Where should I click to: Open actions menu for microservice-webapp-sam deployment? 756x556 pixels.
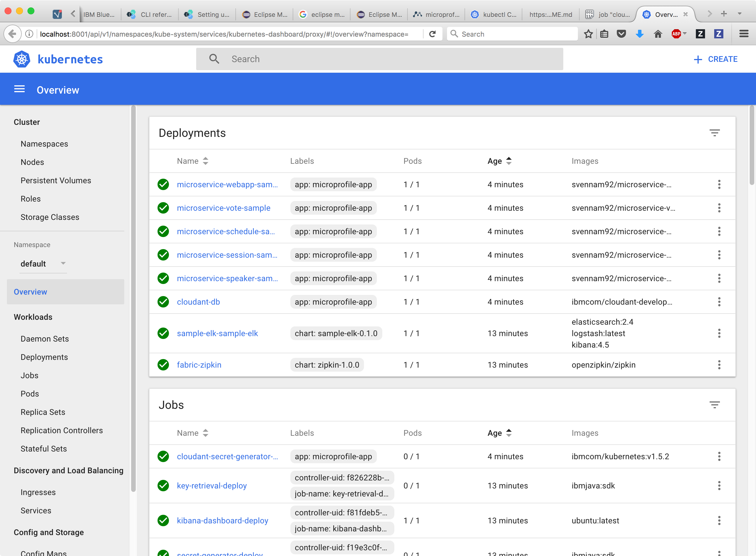point(719,184)
